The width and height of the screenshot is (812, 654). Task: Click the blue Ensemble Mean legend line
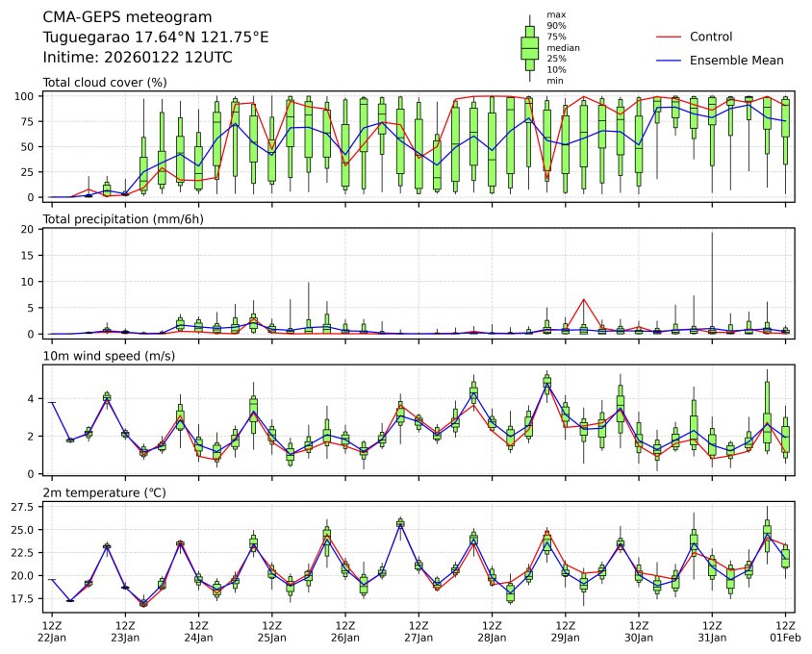[x=669, y=60]
